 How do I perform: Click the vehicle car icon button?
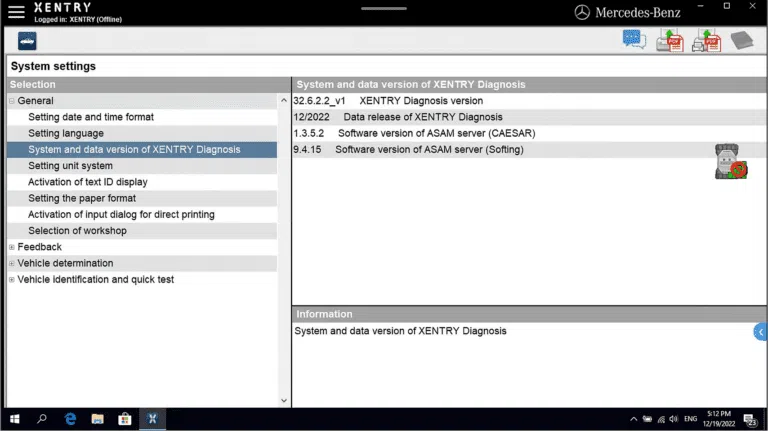click(27, 41)
